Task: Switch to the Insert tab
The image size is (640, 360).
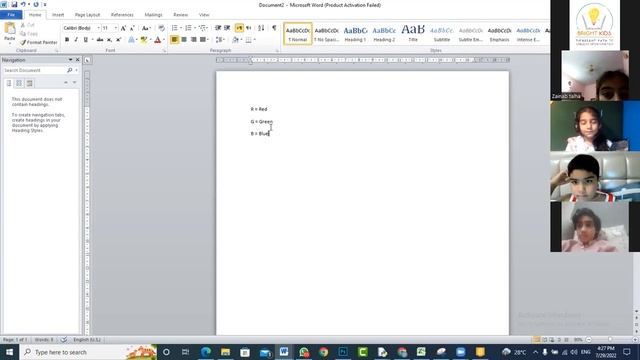Action: 58,15
